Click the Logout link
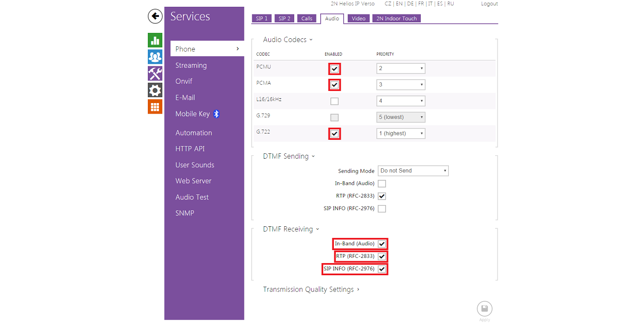 [x=489, y=4]
